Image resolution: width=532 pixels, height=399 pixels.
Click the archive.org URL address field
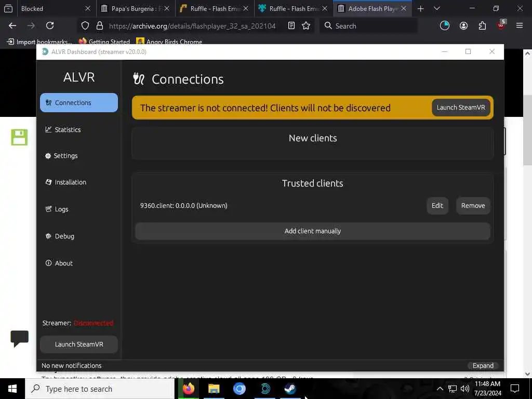click(x=192, y=26)
